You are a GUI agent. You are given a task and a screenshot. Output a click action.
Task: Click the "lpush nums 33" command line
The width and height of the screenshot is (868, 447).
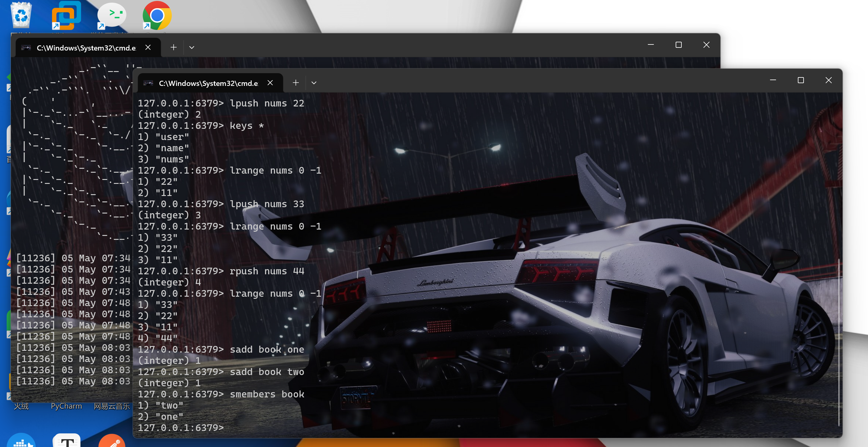pyautogui.click(x=221, y=204)
